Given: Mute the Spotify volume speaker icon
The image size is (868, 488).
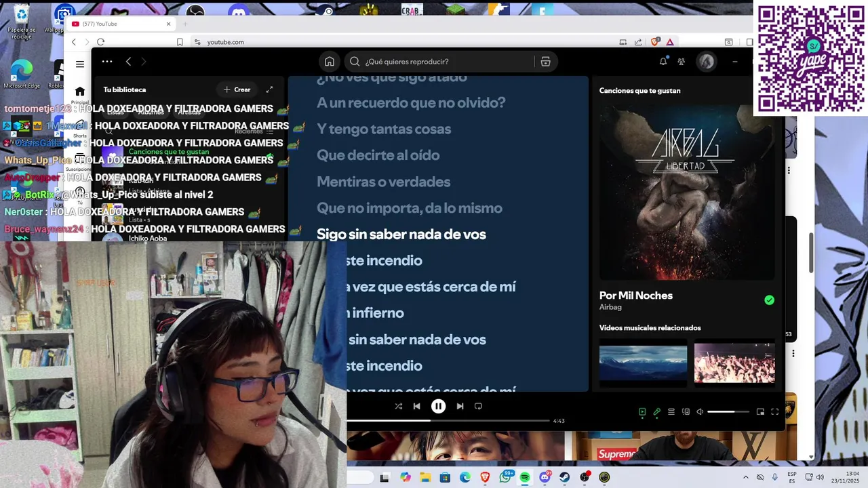Looking at the screenshot, I should point(700,411).
